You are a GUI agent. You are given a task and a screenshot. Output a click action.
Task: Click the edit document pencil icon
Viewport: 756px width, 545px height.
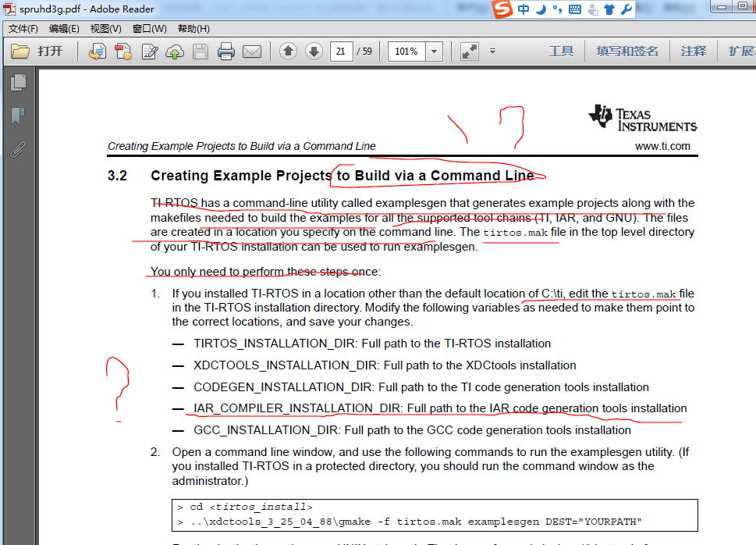click(150, 52)
